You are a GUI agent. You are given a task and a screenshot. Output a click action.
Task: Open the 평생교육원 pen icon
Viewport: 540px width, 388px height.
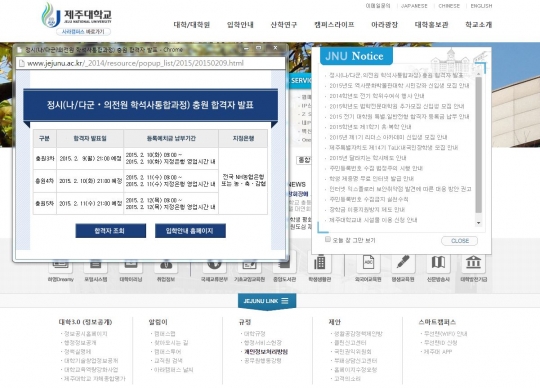click(x=403, y=263)
